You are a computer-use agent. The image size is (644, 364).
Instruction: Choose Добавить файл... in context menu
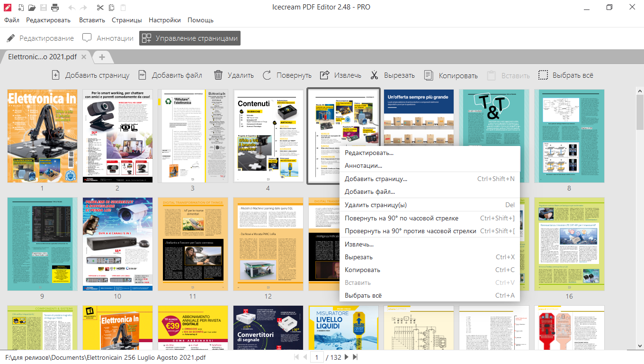(x=429, y=191)
